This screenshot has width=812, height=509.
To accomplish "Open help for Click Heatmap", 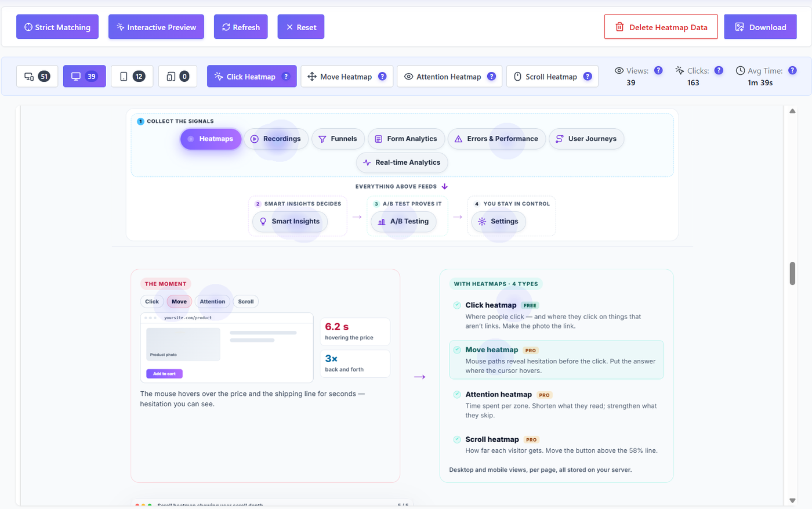I will [286, 77].
